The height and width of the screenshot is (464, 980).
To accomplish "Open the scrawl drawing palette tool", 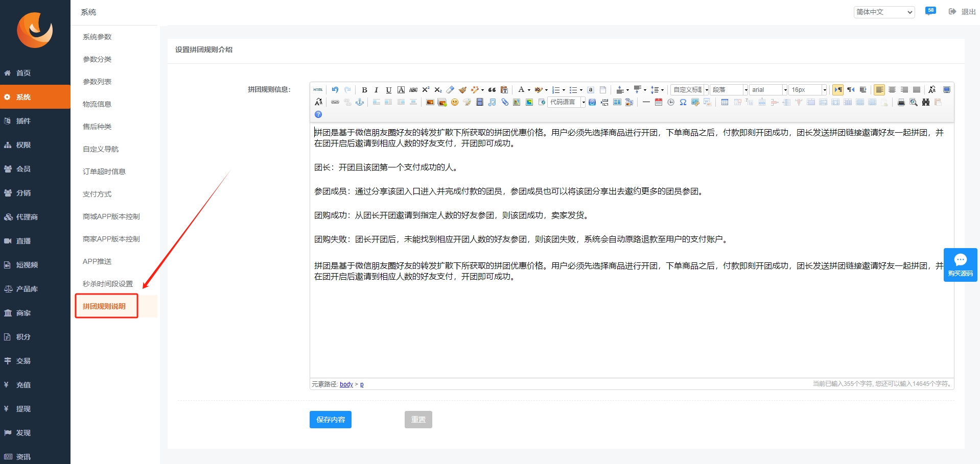I will tap(467, 102).
